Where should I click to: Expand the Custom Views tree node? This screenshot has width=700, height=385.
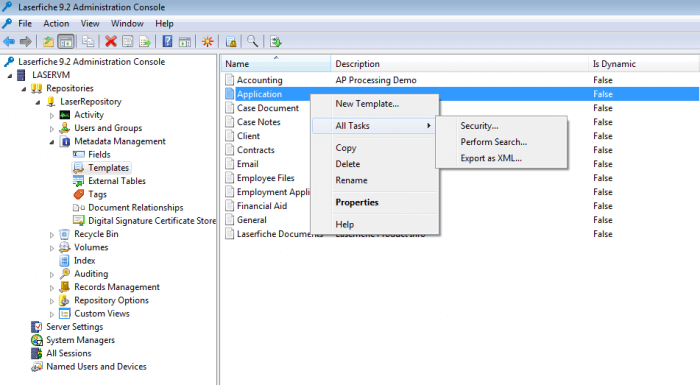pyautogui.click(x=52, y=314)
